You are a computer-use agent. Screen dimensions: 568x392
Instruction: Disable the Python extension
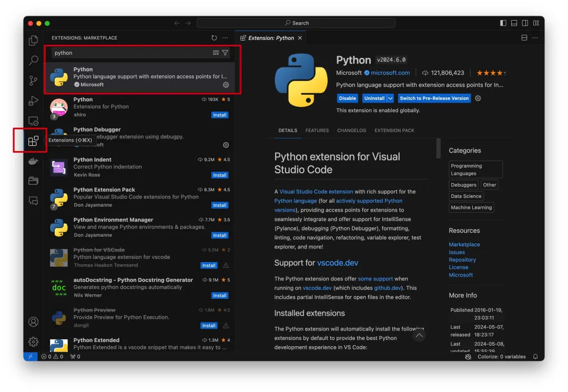(348, 98)
